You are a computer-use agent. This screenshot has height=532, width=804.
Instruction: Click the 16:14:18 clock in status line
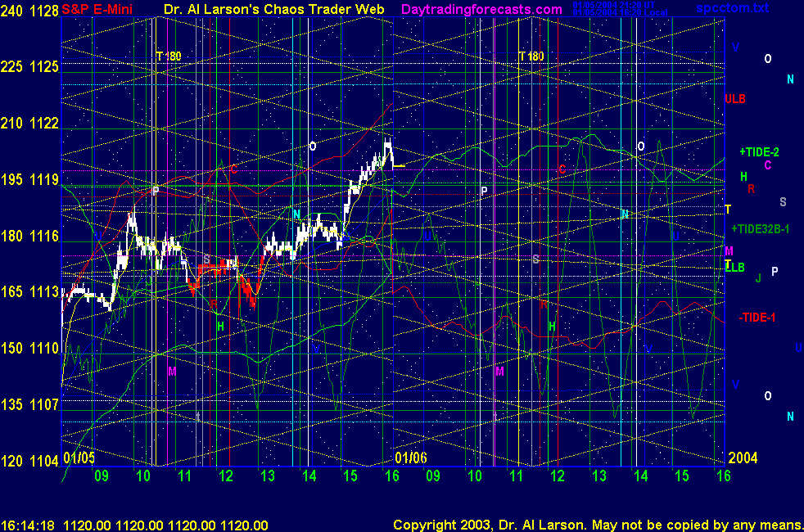[x=28, y=525]
